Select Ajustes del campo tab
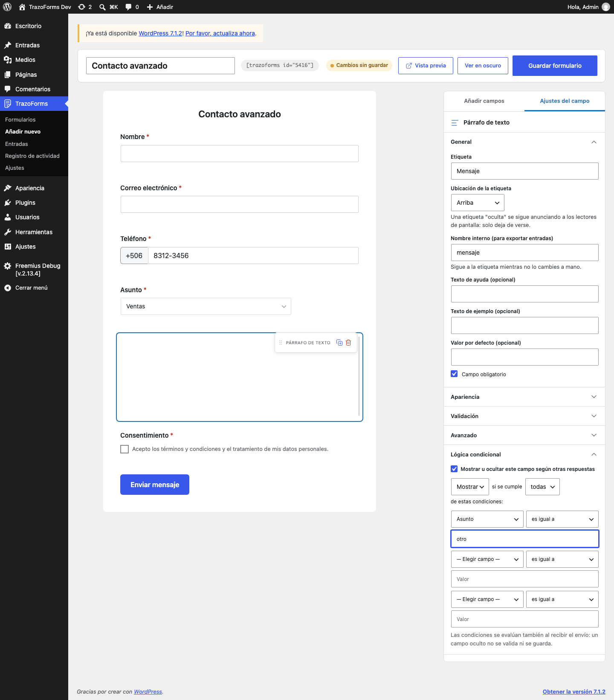Screen dimensions: 614x700 (565, 101)
